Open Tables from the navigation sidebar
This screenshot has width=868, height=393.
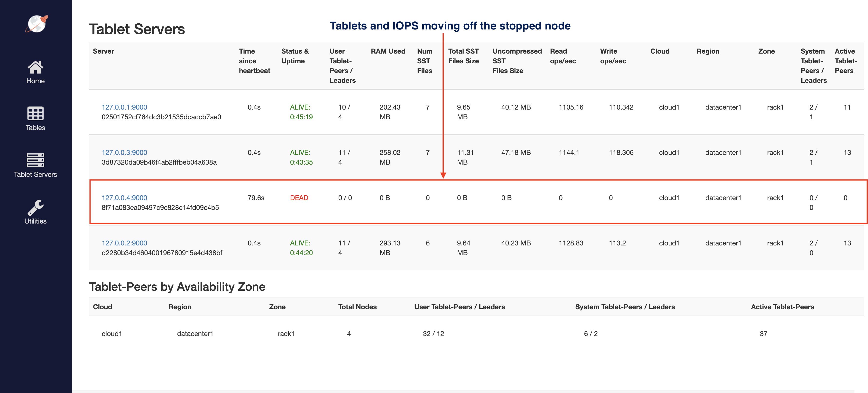pyautogui.click(x=35, y=127)
